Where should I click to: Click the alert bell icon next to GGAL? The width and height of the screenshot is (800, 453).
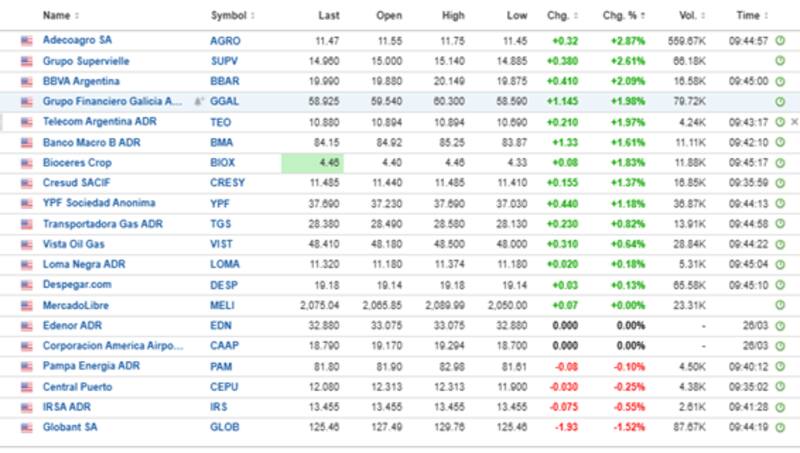point(199,102)
